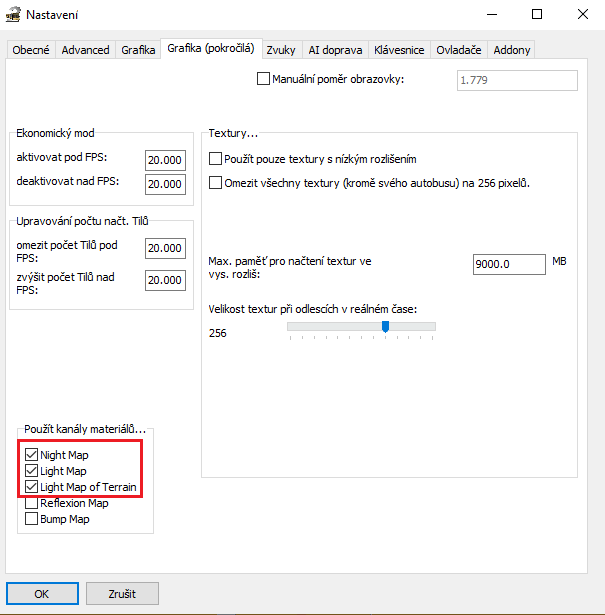Tick the low-resolution textures only checkbox
The width and height of the screenshot is (605, 615).
pyautogui.click(x=215, y=158)
